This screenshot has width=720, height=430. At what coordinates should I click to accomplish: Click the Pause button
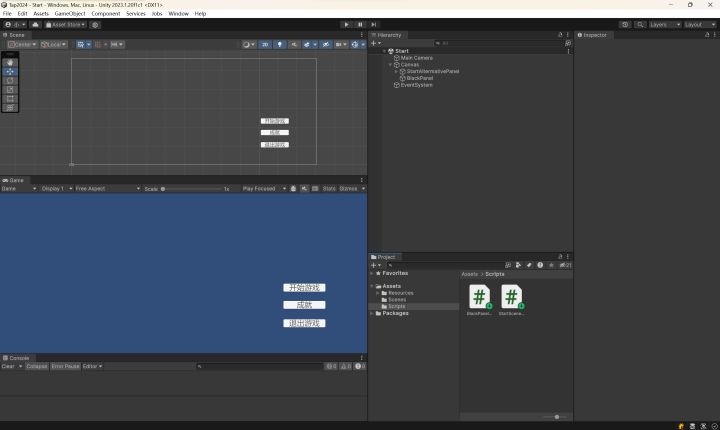click(x=360, y=24)
